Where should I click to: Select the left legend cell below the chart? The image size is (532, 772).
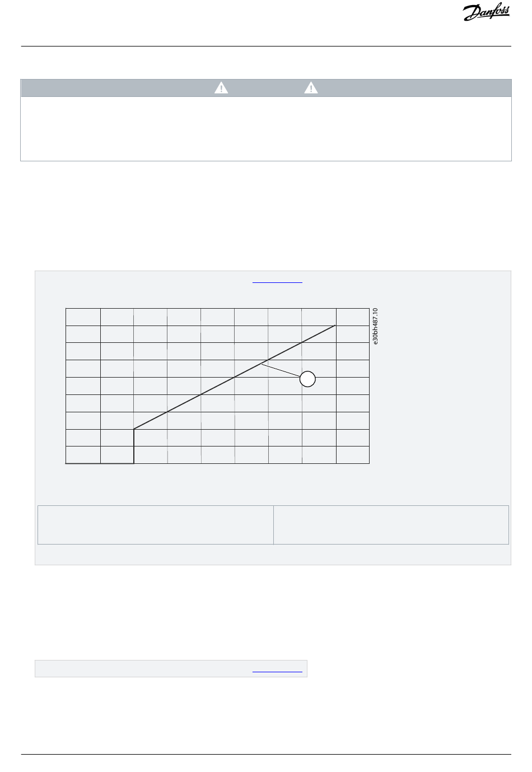155,525
